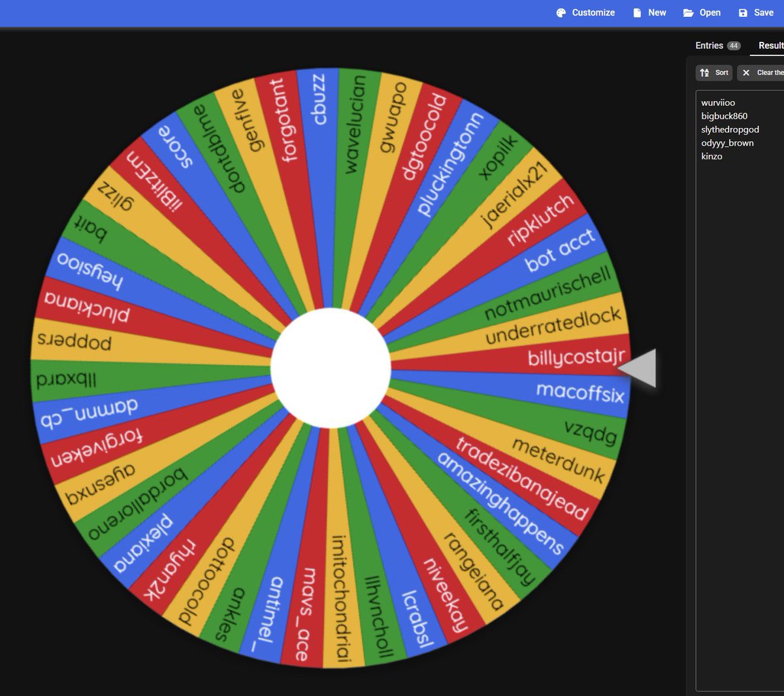
Task: Click the rhyan2k wheel slice
Action: click(170, 569)
